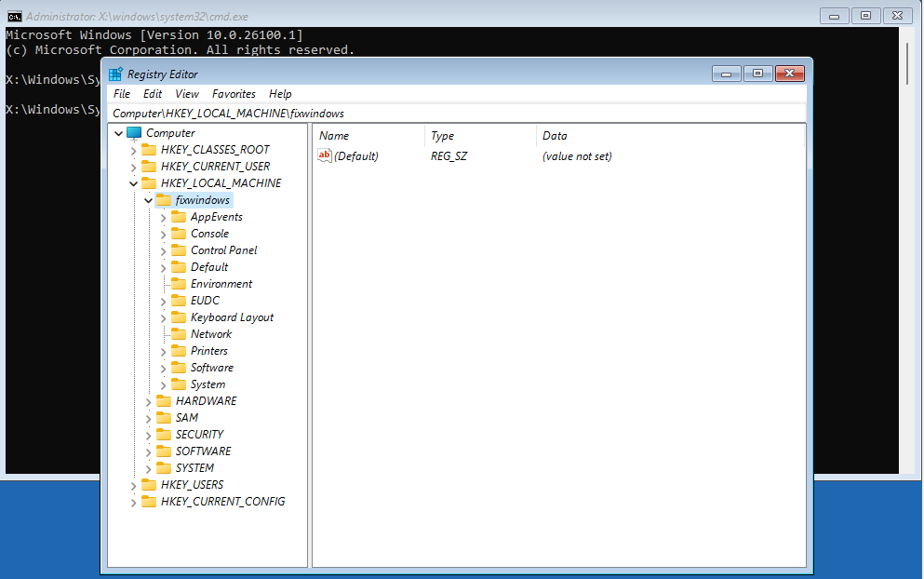Click the Computer monitor icon
924x579 pixels.
(x=134, y=133)
